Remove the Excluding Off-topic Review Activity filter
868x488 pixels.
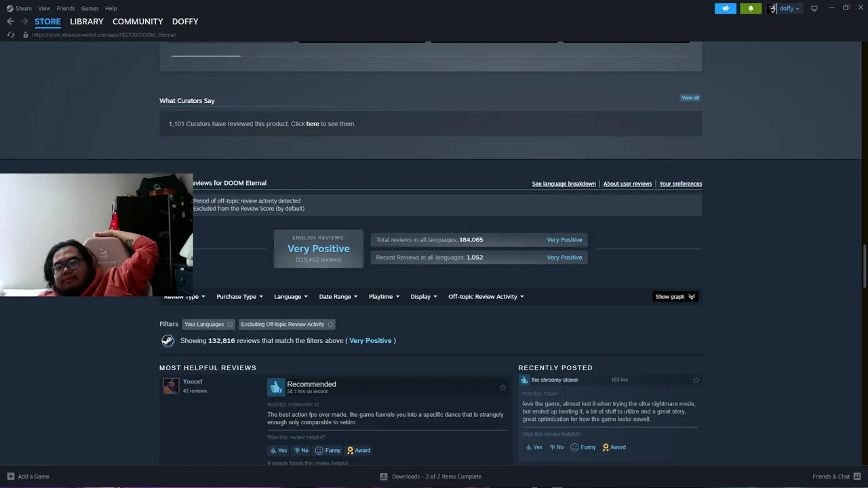[x=330, y=325]
